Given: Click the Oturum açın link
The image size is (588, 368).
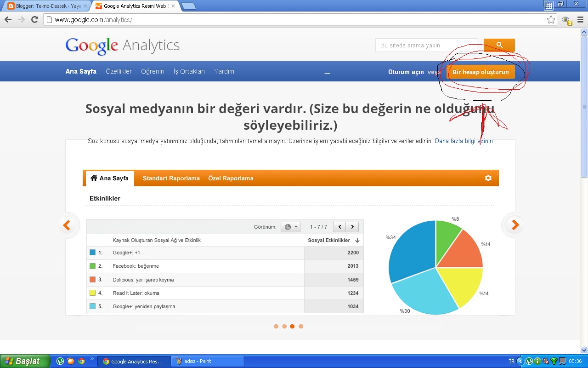Looking at the screenshot, I should pos(406,72).
